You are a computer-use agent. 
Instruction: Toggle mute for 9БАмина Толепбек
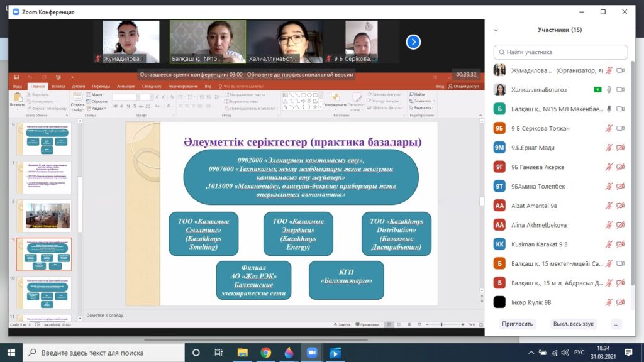(609, 186)
